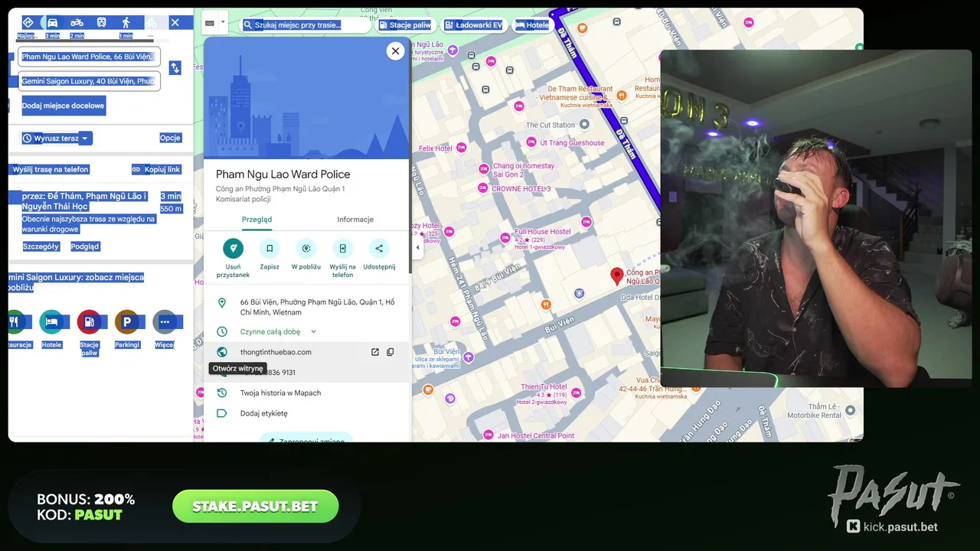The image size is (980, 551).
Task: Search nearby Stacje paliw round icon
Action: coord(89,322)
